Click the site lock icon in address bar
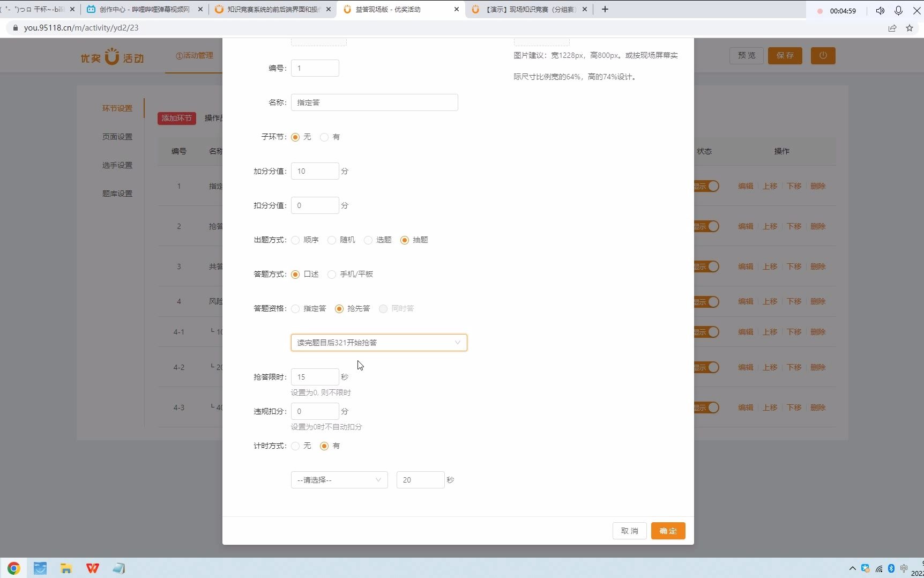Screen dimensions: 924x578 [x=15, y=28]
